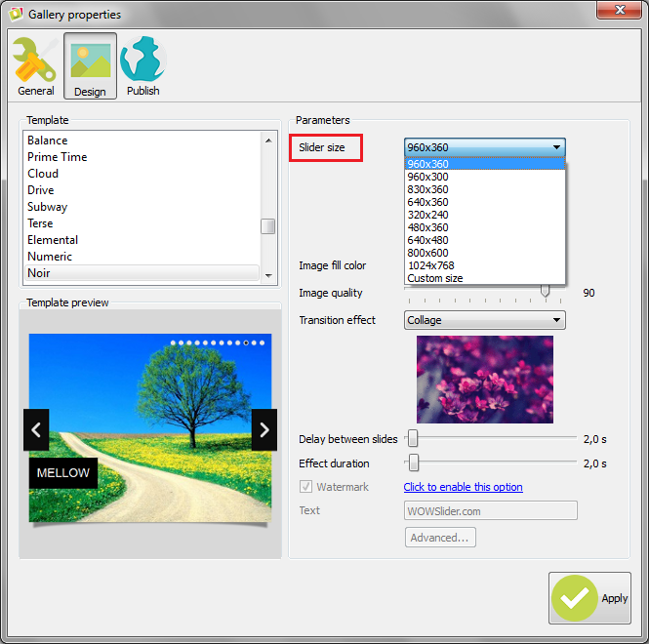Click the dark bullet dot in preview navigation

(x=246, y=342)
